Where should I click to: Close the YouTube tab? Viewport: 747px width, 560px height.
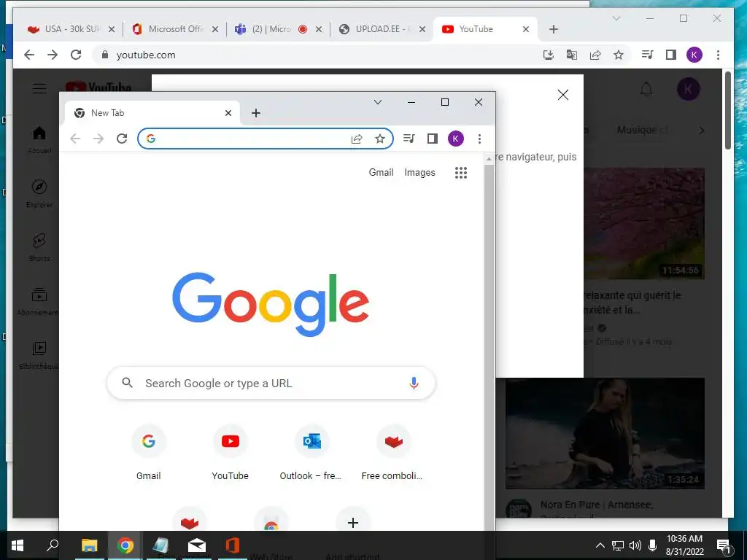(x=525, y=29)
